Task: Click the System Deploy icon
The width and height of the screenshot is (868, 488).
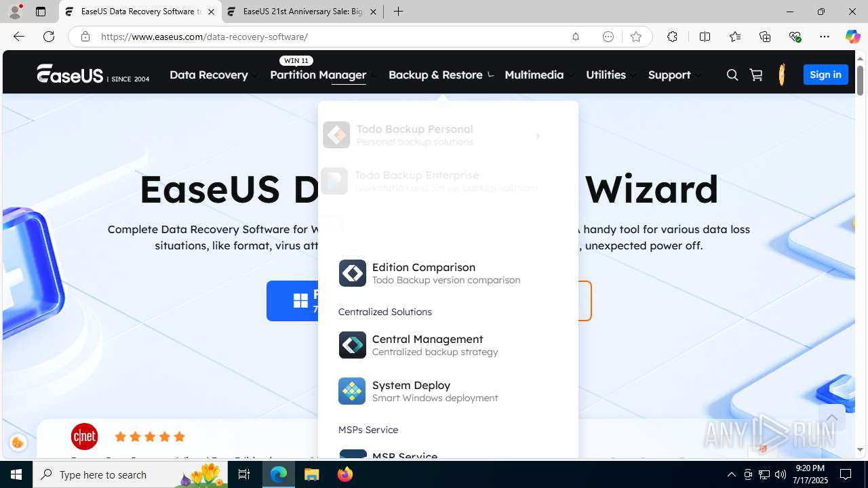Action: click(352, 391)
